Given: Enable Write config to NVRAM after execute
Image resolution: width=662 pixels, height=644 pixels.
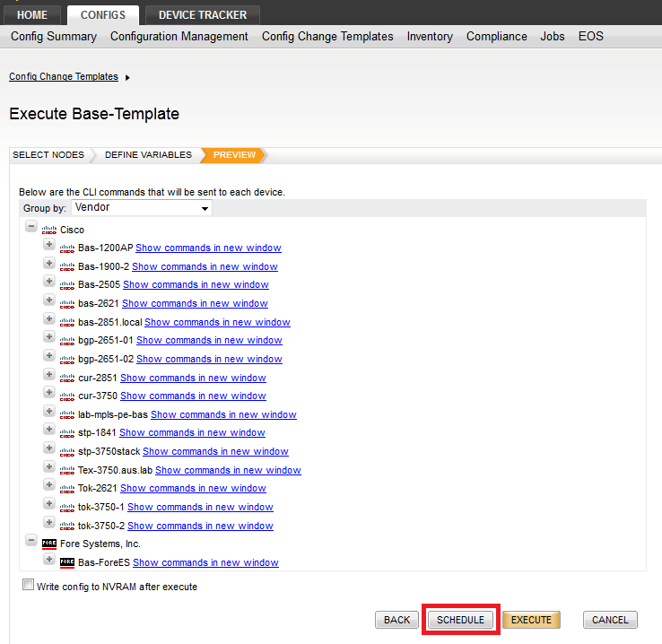Looking at the screenshot, I should pyautogui.click(x=29, y=585).
